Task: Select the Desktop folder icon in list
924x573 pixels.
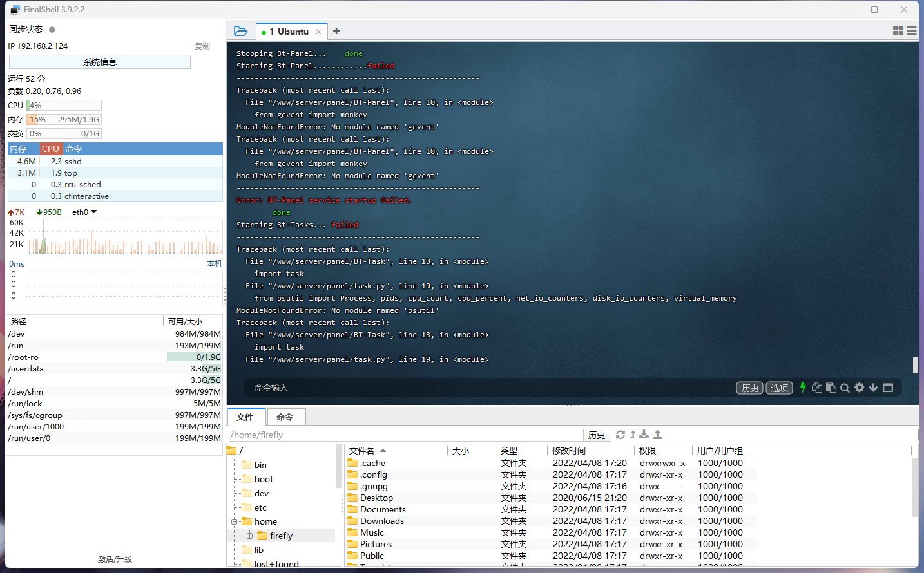Action: 352,498
